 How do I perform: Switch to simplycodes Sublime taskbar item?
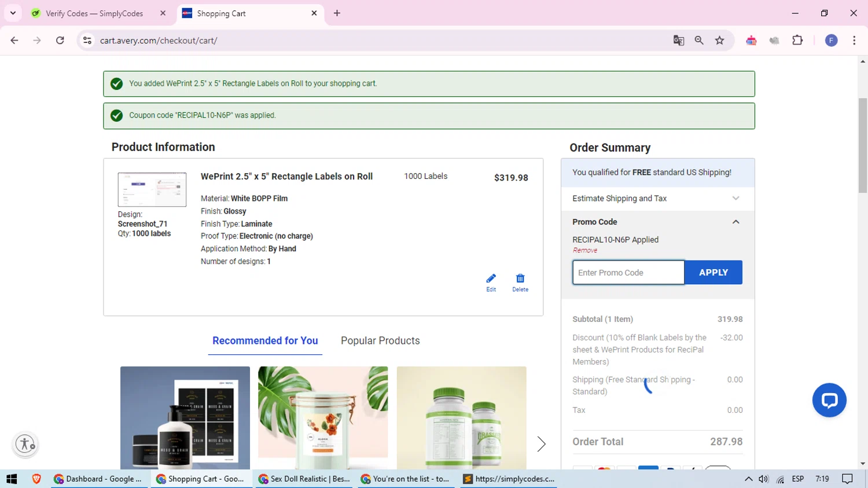coord(509,479)
